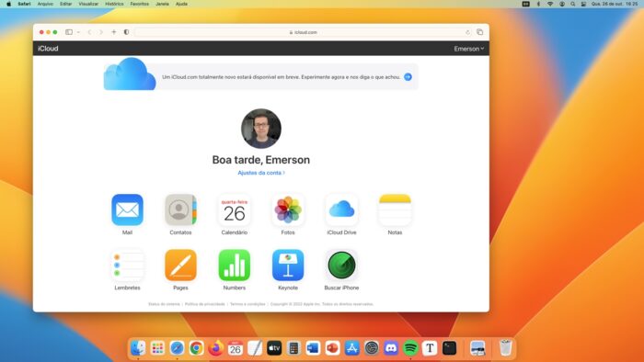Open Lembretes reminders app
Viewport: 644px width, 362px height.
pos(127,266)
